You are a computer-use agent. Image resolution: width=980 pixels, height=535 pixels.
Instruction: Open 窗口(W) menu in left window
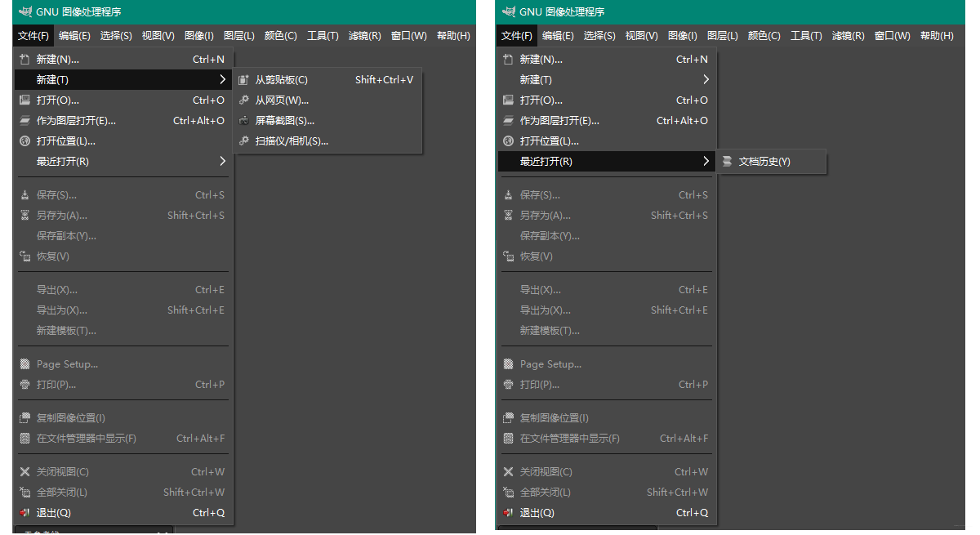tap(408, 35)
